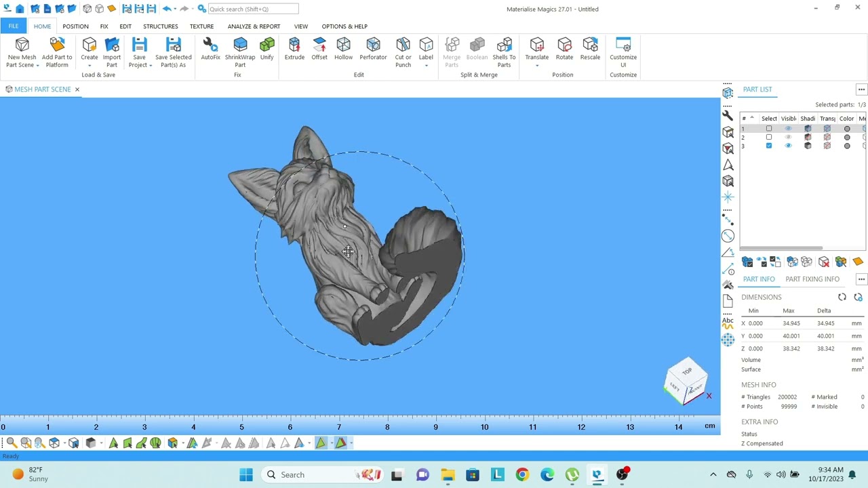The height and width of the screenshot is (488, 868).
Task: Toggle transparency of part 1
Action: (x=827, y=129)
